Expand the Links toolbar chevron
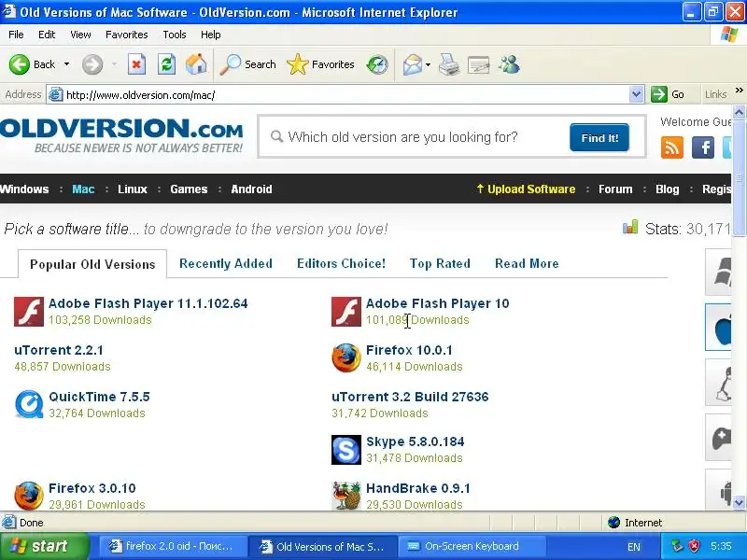 (x=739, y=90)
